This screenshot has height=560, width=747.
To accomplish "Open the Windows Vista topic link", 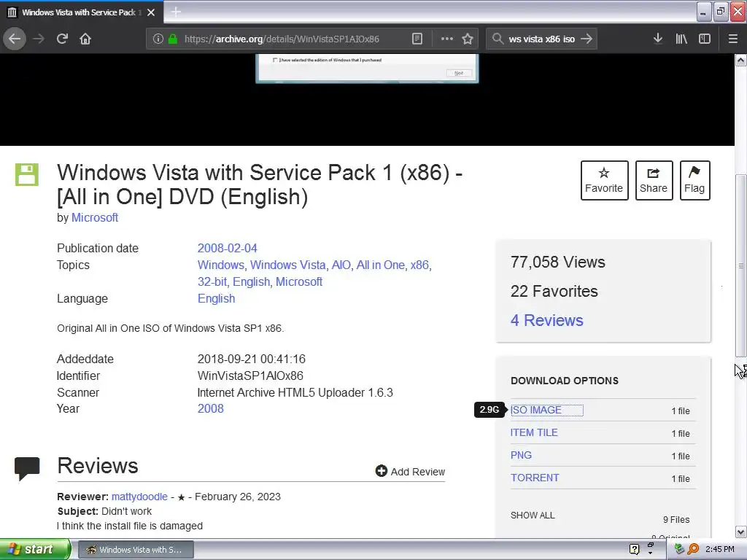I will tap(287, 265).
